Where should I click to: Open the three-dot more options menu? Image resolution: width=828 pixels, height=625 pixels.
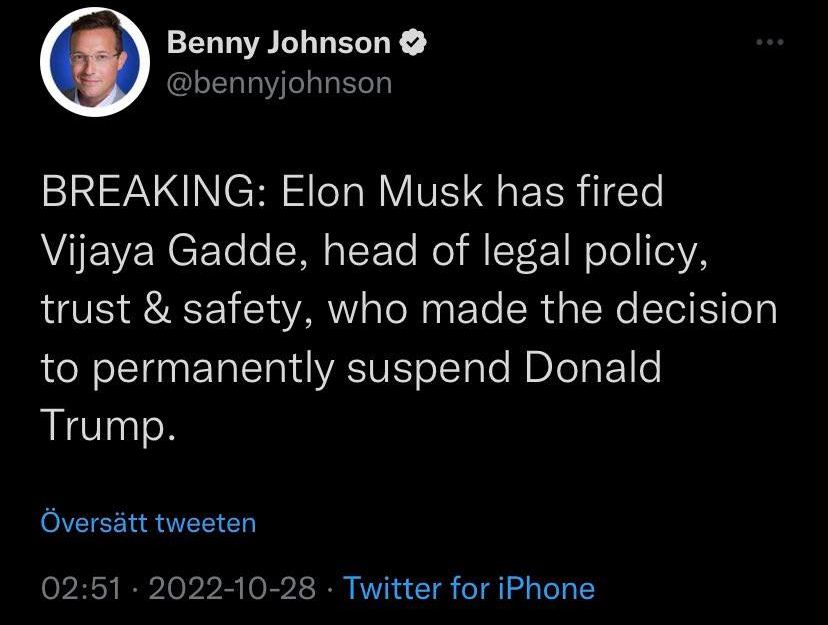click(769, 43)
